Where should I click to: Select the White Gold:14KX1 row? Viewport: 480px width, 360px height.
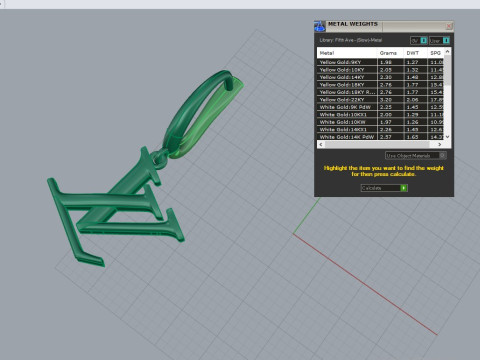pos(380,129)
